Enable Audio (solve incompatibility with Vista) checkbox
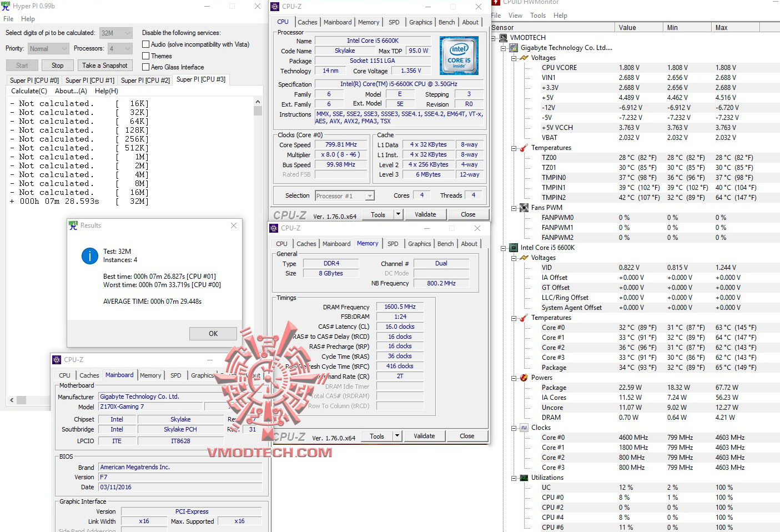This screenshot has height=532, width=780. [146, 44]
